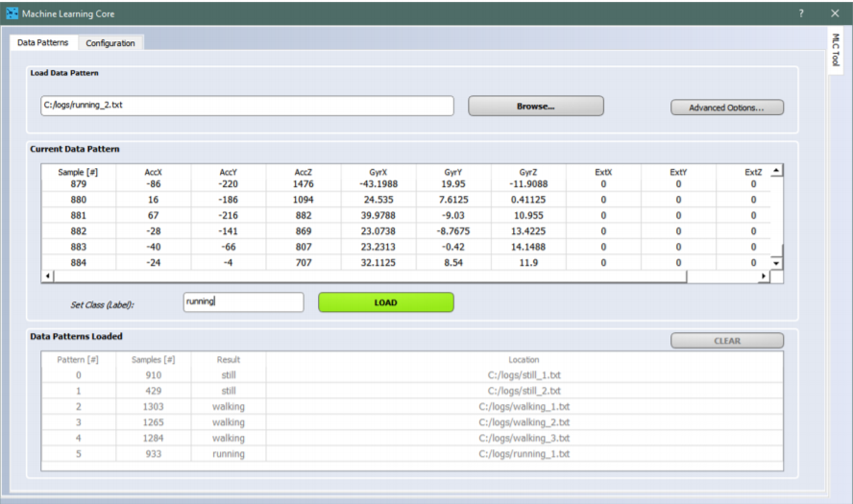Click samples count 910
This screenshot has width=853, height=504.
click(x=154, y=375)
